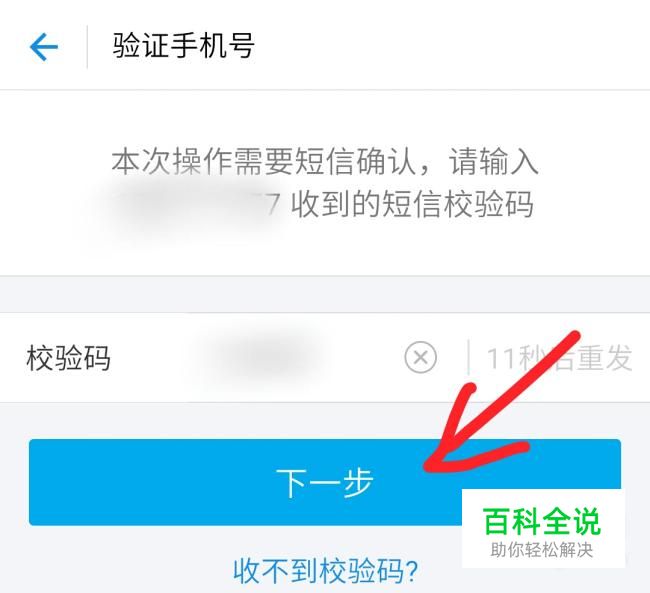Clear the code with the circled X icon
The height and width of the screenshot is (593, 650).
pyautogui.click(x=420, y=357)
